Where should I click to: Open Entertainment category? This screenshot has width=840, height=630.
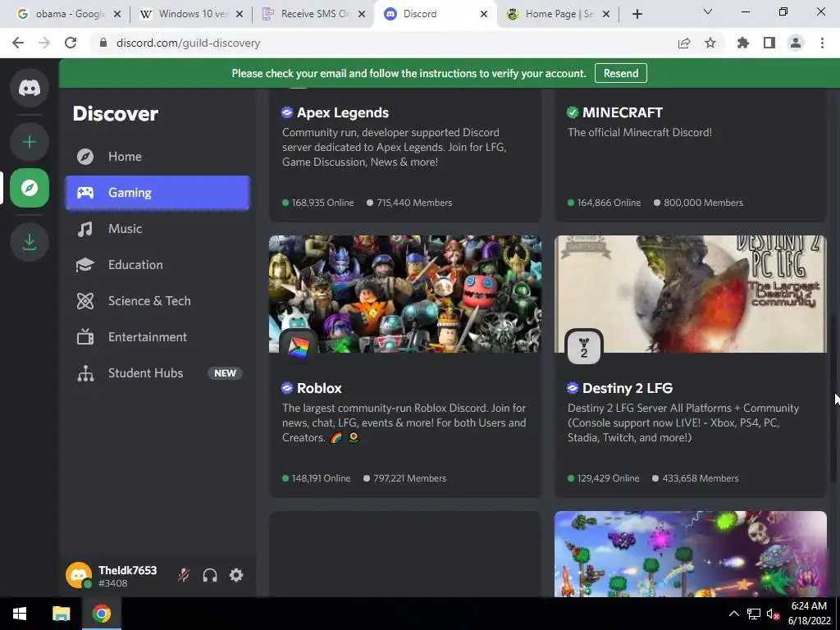(x=157, y=337)
